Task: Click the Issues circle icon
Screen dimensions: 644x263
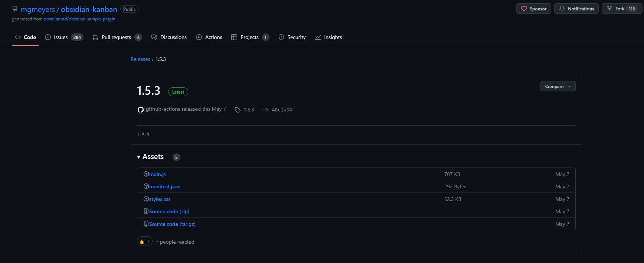Action: coord(48,37)
